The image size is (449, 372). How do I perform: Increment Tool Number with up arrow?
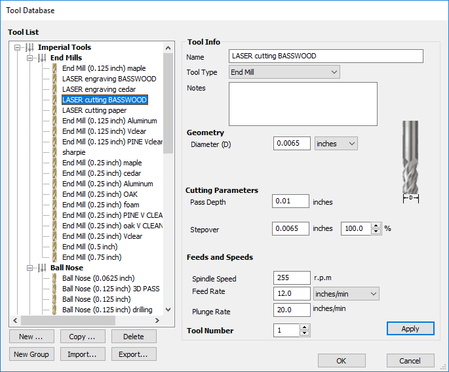click(304, 327)
